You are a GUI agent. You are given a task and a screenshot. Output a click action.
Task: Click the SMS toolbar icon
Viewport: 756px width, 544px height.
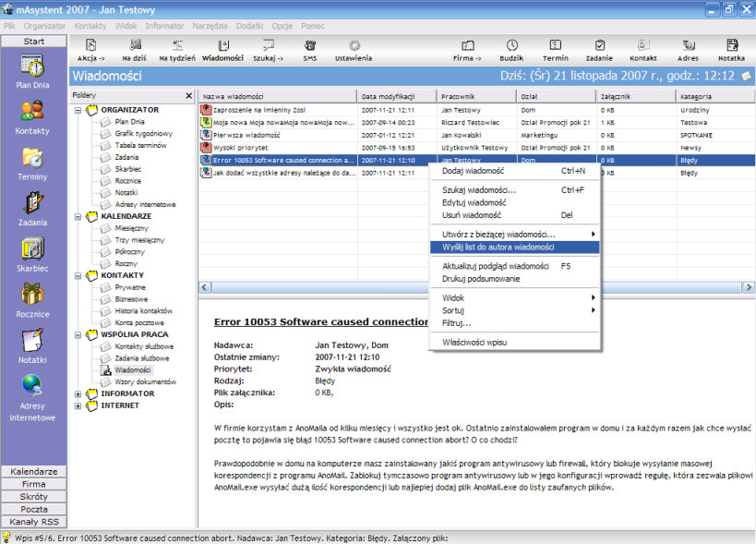pyautogui.click(x=310, y=46)
